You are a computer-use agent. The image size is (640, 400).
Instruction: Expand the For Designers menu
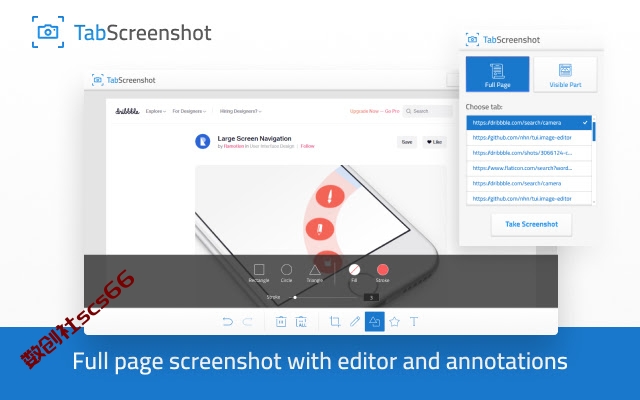coord(189,111)
